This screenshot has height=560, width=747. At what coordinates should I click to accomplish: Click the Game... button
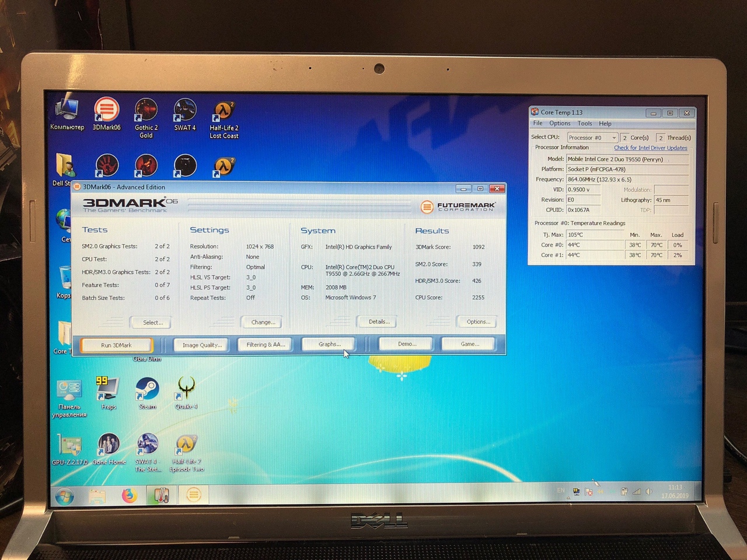point(470,344)
